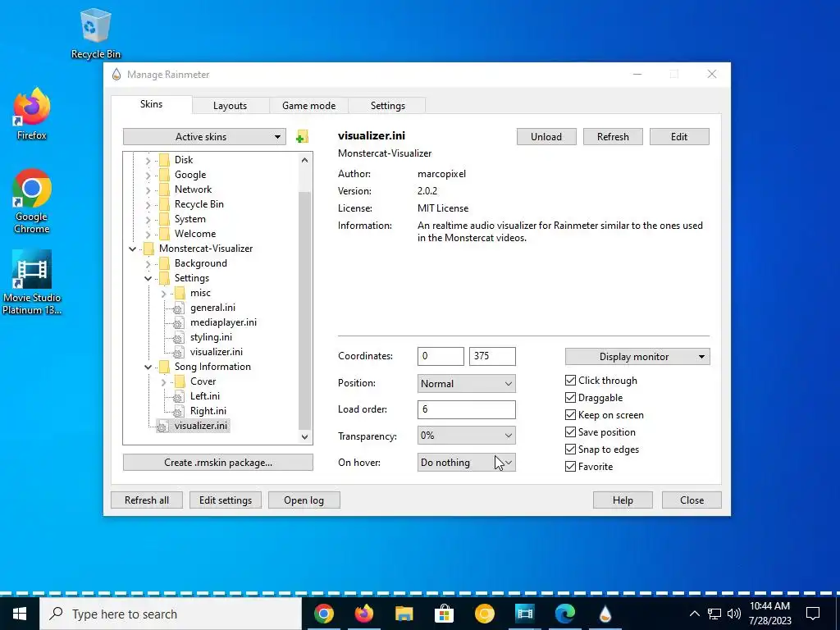Screen dimensions: 840x630
Task: Click the Edit skin button
Action: point(679,137)
